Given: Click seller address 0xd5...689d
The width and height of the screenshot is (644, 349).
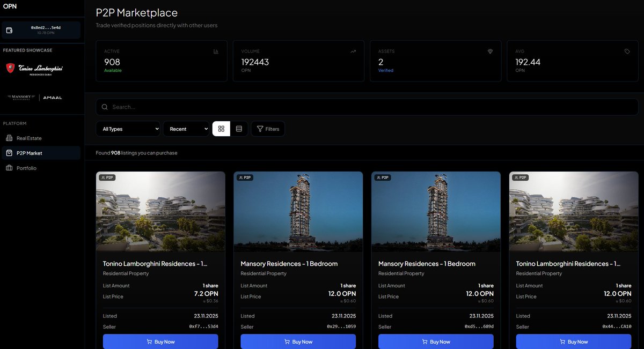Looking at the screenshot, I should point(479,326).
